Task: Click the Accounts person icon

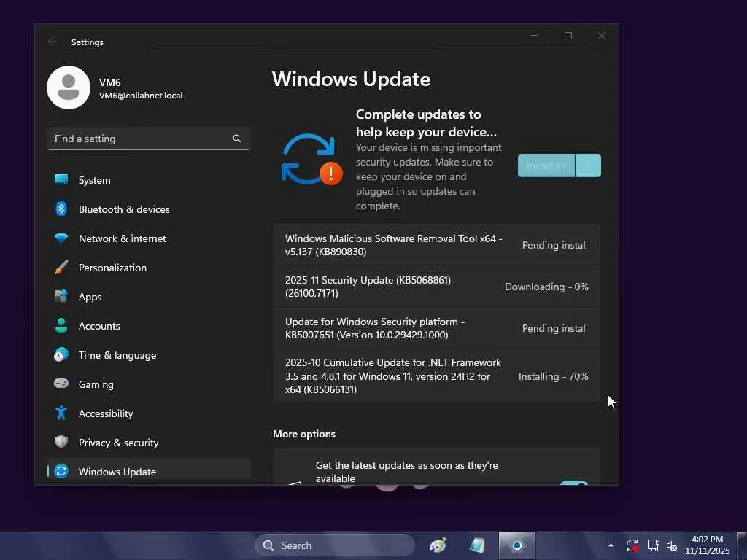Action: click(x=61, y=325)
